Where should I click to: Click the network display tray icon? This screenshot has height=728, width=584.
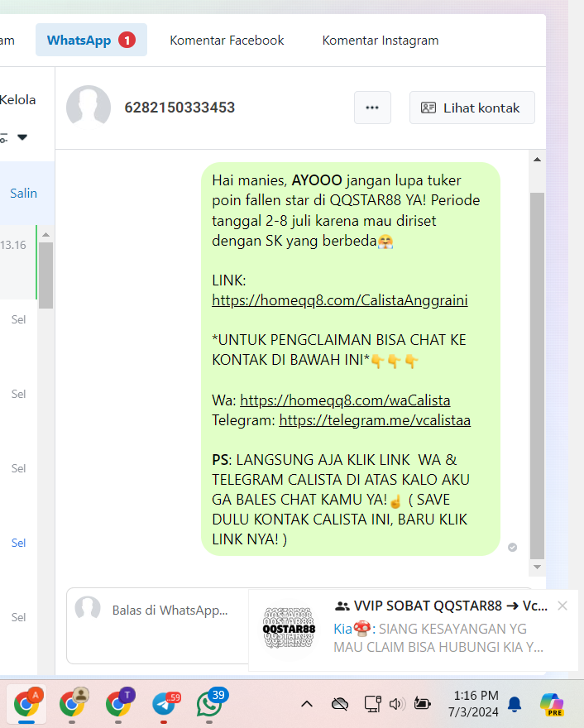(372, 704)
